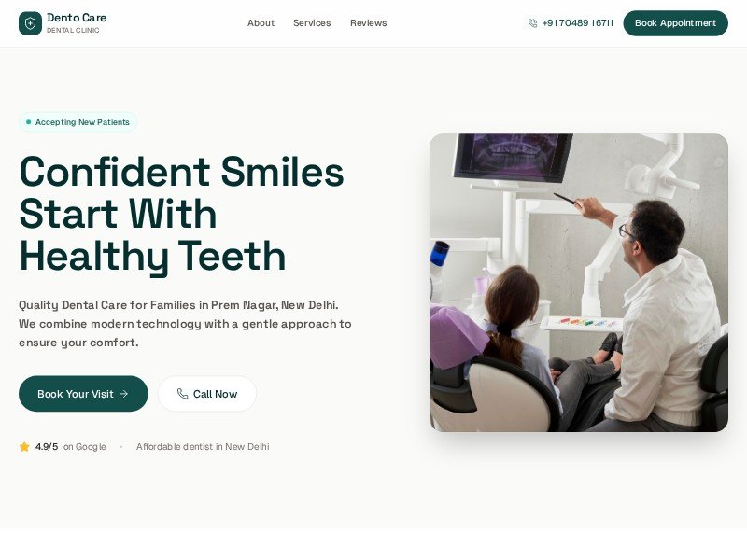Click the Book Appointment header button

675,23
